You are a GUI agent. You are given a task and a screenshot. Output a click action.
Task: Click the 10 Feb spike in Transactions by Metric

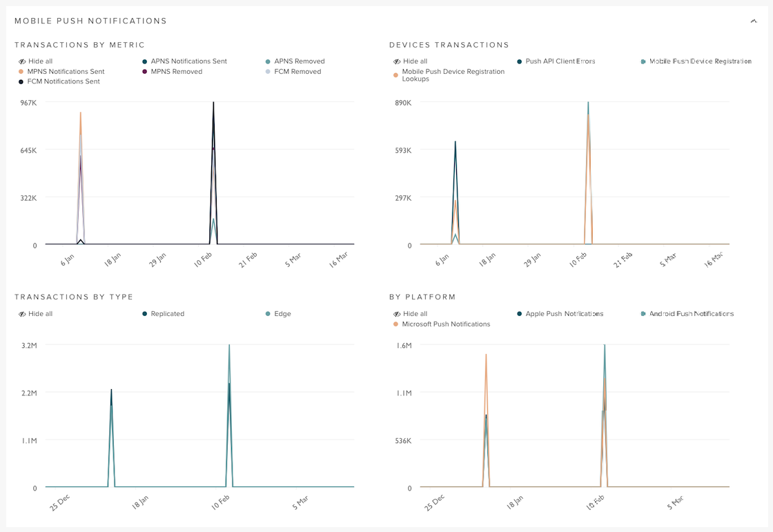pyautogui.click(x=213, y=173)
